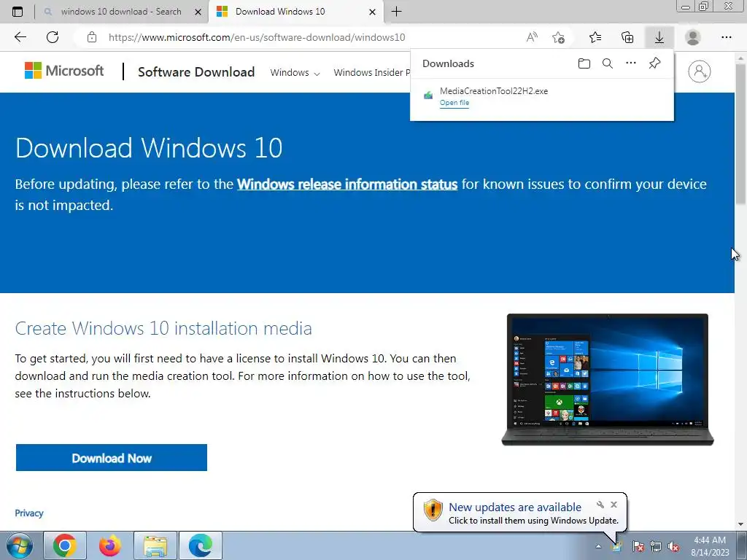Close the windows 10 download search tab
This screenshot has height=560, width=747.
[198, 12]
